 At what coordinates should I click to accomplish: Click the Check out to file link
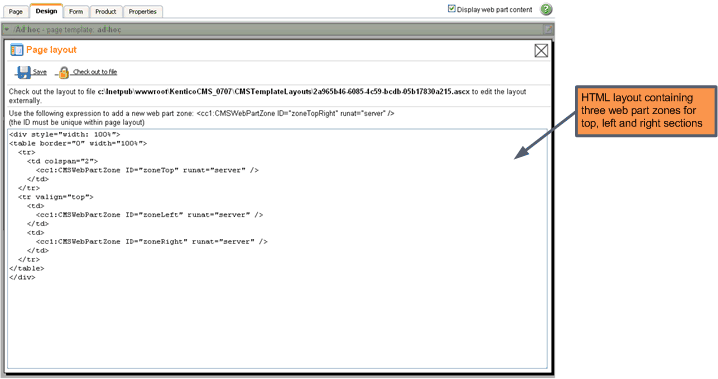[95, 72]
